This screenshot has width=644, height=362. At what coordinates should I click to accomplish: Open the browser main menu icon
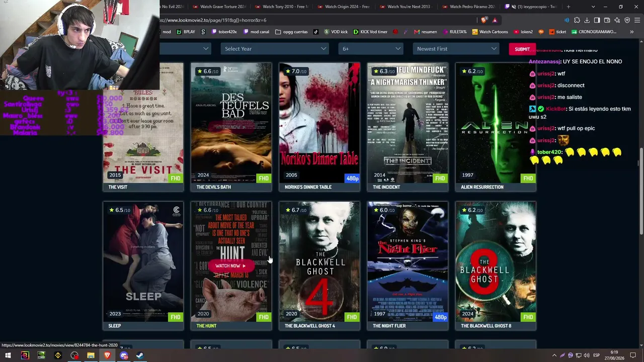(x=637, y=20)
